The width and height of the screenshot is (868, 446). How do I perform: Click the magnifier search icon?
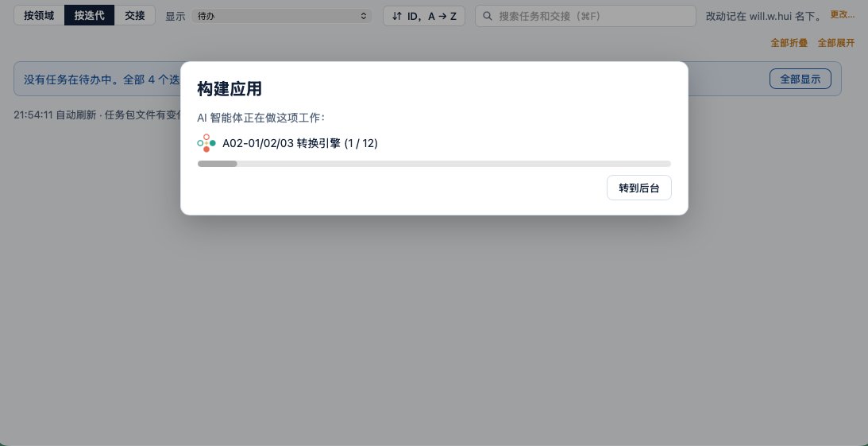[488, 16]
